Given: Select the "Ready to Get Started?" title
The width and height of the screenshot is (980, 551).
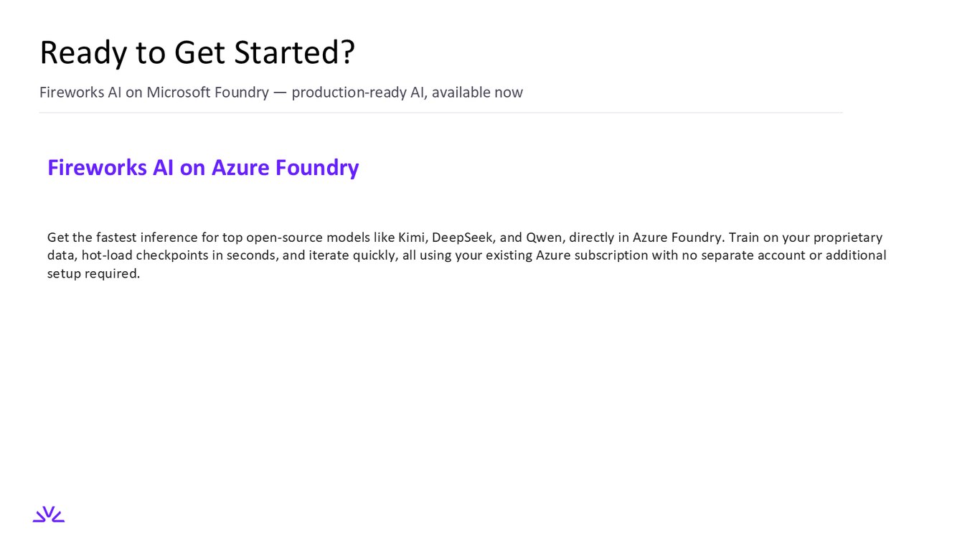Looking at the screenshot, I should pyautogui.click(x=197, y=53).
